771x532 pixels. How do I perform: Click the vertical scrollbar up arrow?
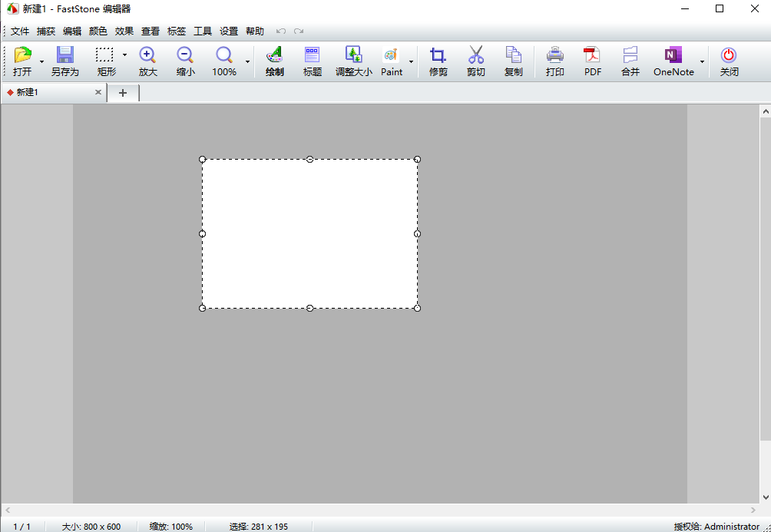pos(766,111)
